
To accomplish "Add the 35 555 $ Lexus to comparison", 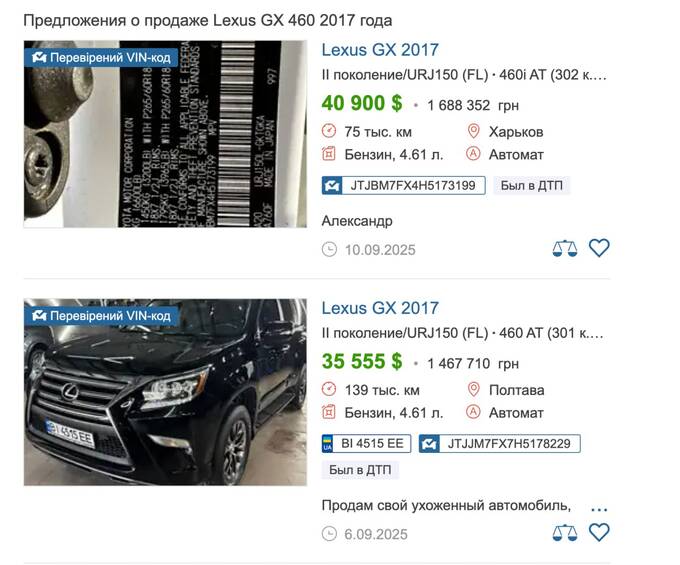I will pyautogui.click(x=565, y=533).
